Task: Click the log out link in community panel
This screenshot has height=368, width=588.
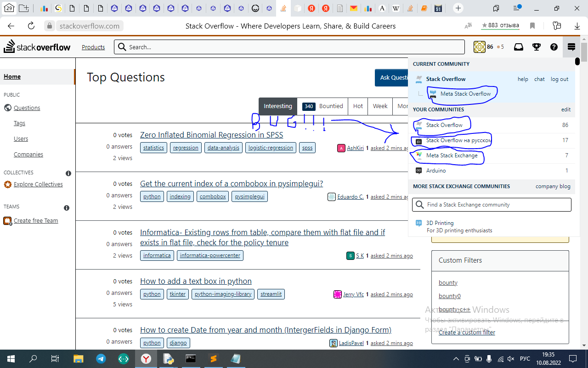Action: click(x=560, y=79)
